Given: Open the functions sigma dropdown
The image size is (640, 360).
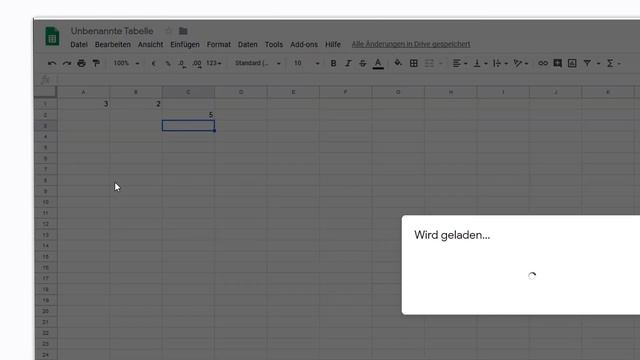Looking at the screenshot, I should [613, 63].
